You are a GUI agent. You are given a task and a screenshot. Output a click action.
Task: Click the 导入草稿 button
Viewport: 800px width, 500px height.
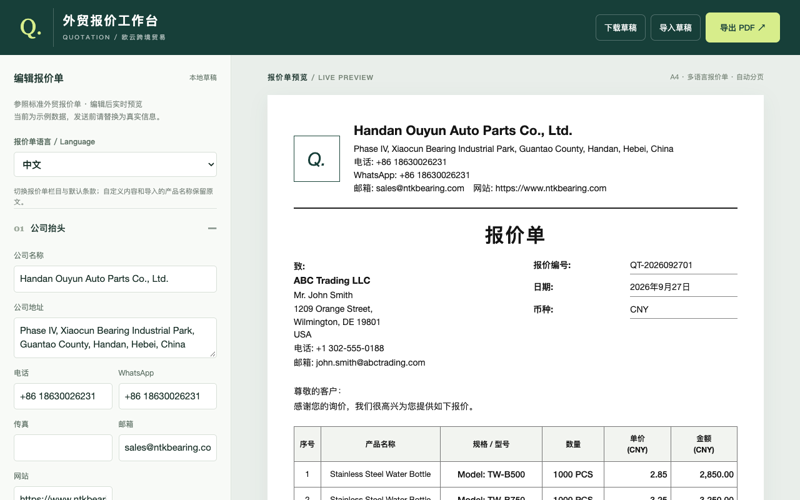[x=675, y=28]
